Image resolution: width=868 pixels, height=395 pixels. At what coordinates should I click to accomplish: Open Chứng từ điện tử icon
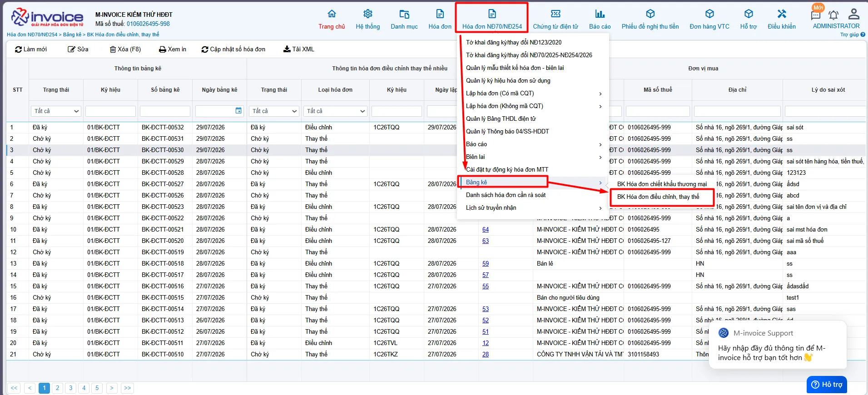[x=556, y=14]
